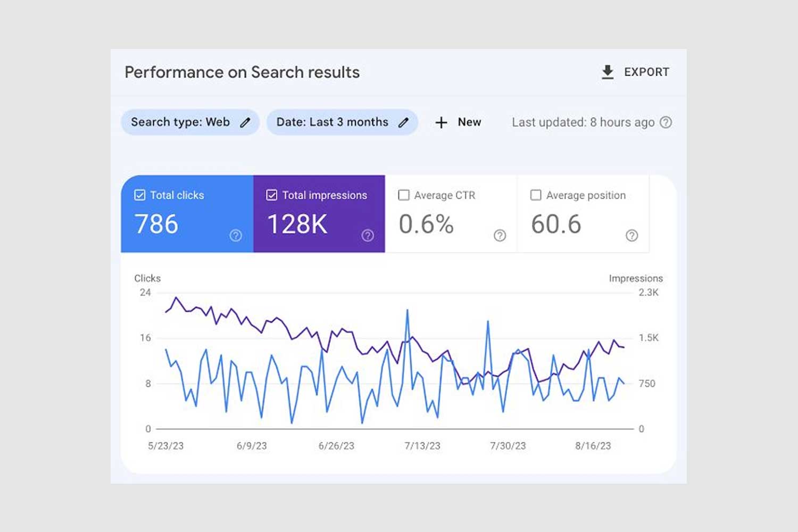Click the Impressions axis label
798x532 pixels.
click(x=636, y=278)
